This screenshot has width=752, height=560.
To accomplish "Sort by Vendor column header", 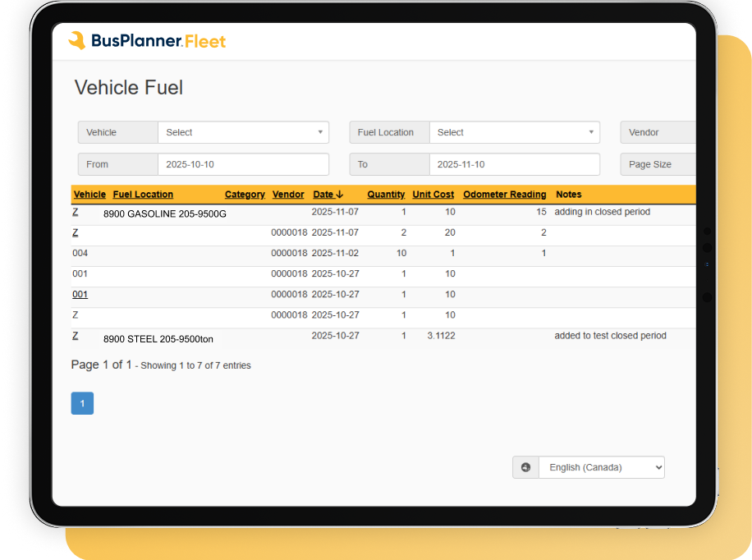I will pos(288,195).
